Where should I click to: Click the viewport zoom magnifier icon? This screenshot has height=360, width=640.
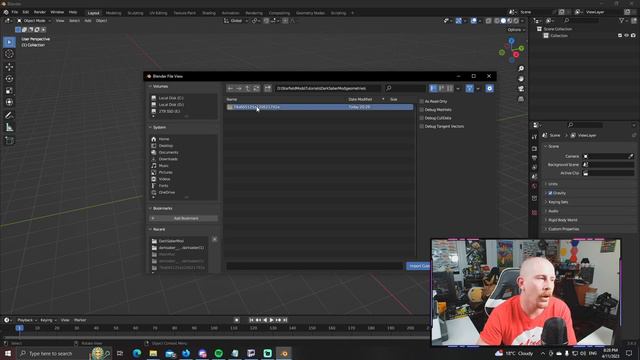521,69
